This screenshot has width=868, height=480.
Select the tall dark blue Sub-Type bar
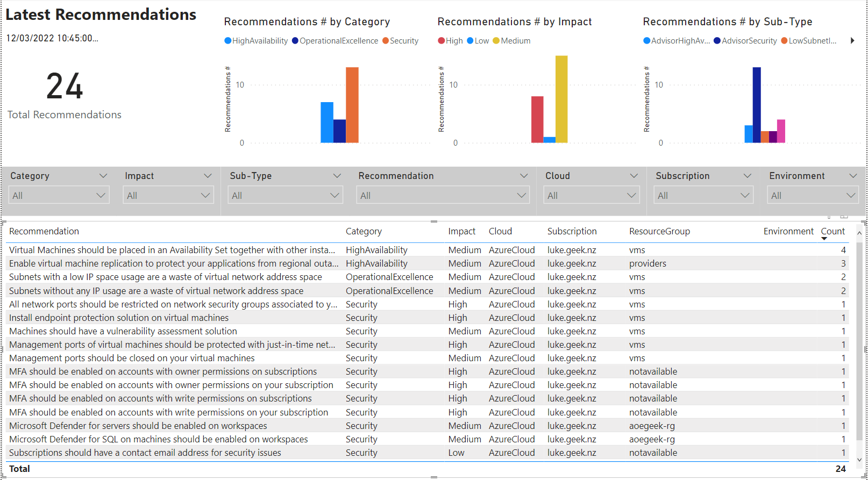[757, 105]
